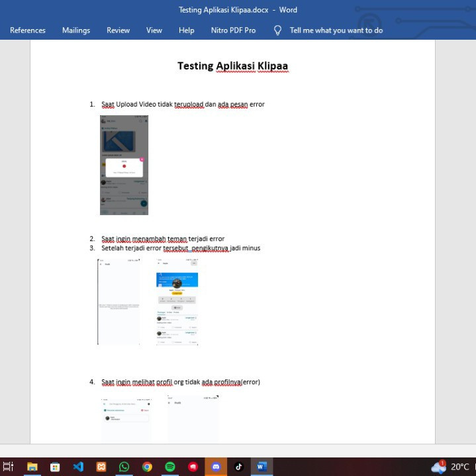Open the Help tab

(187, 30)
